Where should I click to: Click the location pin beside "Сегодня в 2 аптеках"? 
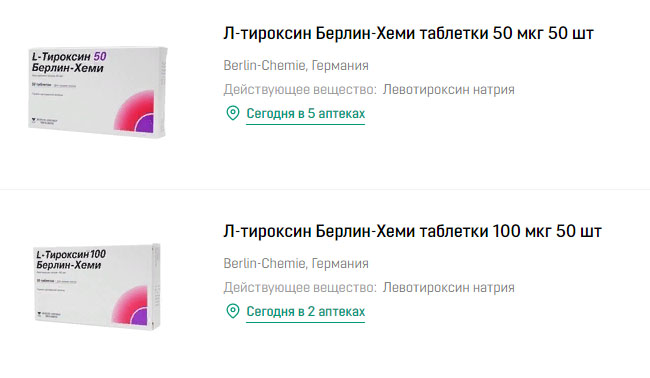[233, 311]
